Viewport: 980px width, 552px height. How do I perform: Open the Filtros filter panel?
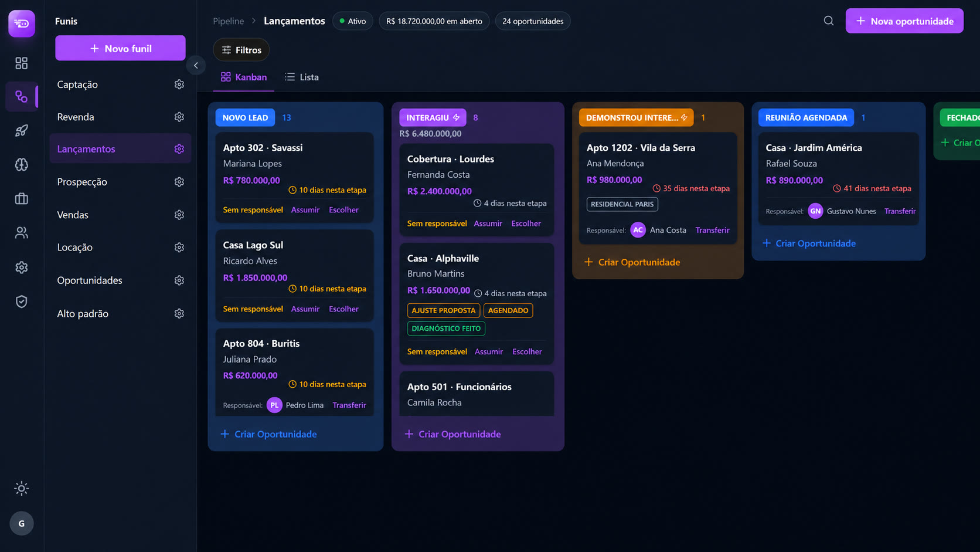point(241,50)
